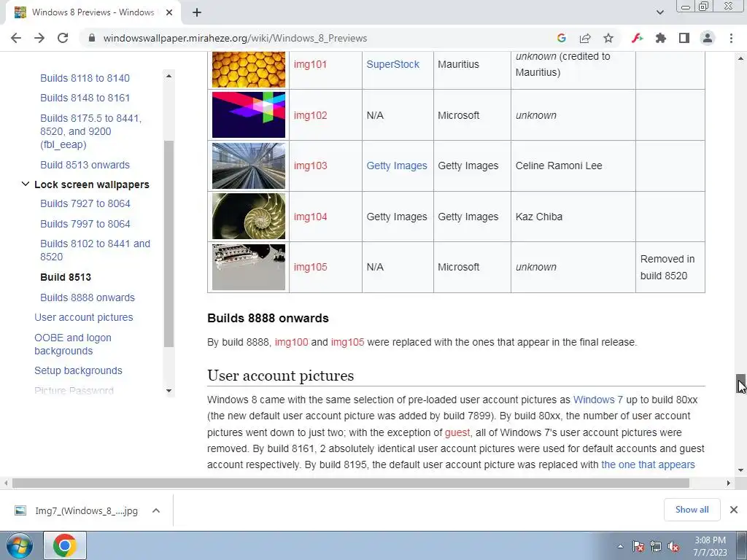Open a new browser tab
Viewport: 747px width, 560px height.
tap(197, 12)
